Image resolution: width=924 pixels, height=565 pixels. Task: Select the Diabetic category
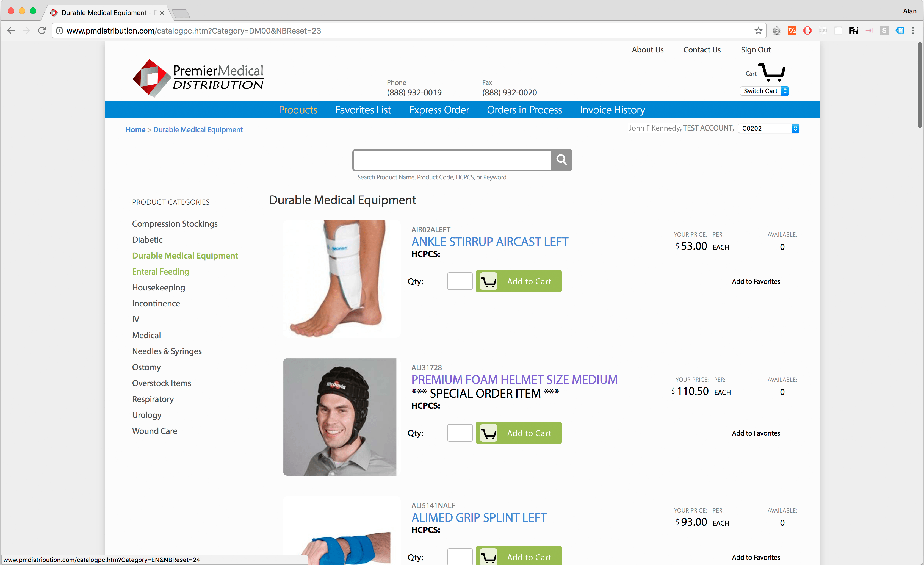point(147,240)
